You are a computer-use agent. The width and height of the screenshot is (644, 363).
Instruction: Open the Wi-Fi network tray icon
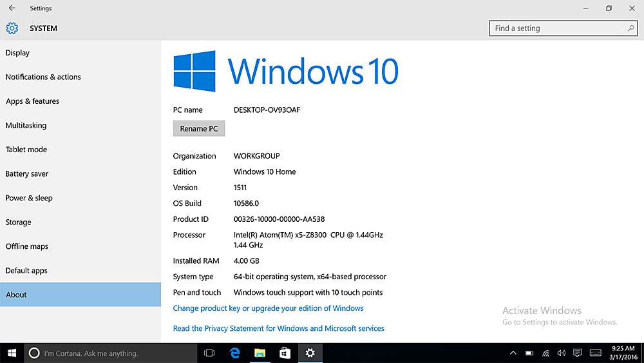[545, 353]
